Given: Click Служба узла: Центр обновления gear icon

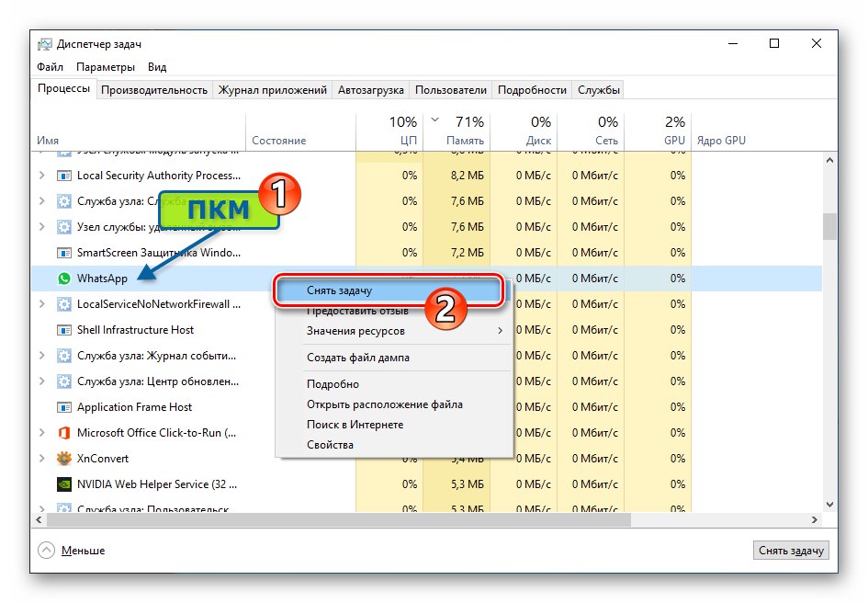Looking at the screenshot, I should 64,381.
